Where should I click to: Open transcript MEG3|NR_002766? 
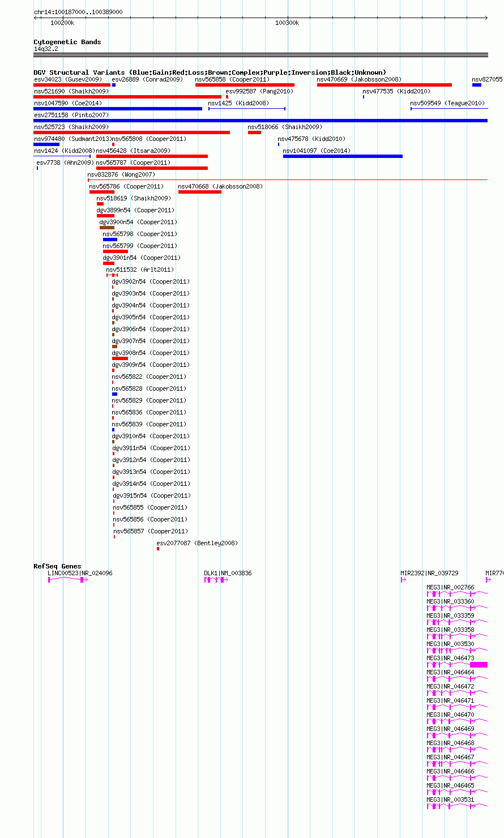451,587
